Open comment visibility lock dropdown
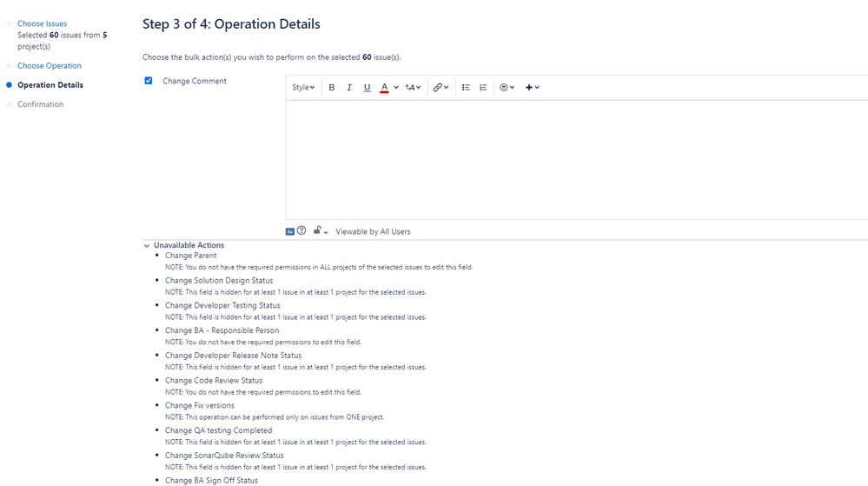Image resolution: width=868 pixels, height=486 pixels. [321, 230]
